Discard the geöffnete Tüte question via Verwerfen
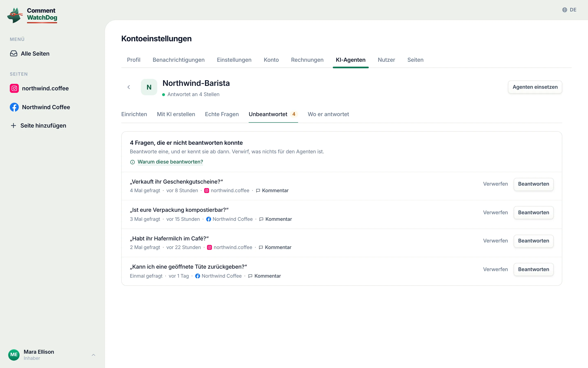The image size is (588, 368). click(496, 269)
